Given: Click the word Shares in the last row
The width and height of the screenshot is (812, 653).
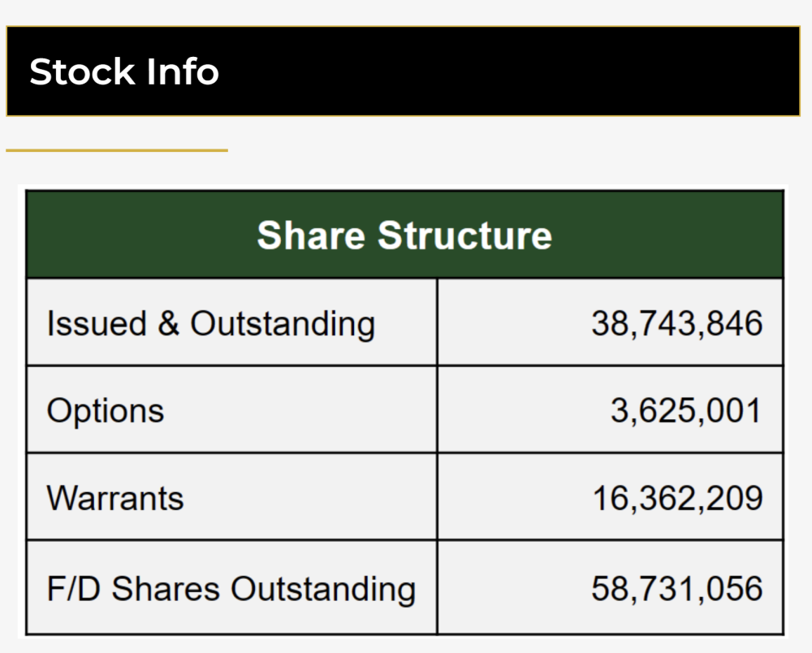Looking at the screenshot, I should (166, 589).
